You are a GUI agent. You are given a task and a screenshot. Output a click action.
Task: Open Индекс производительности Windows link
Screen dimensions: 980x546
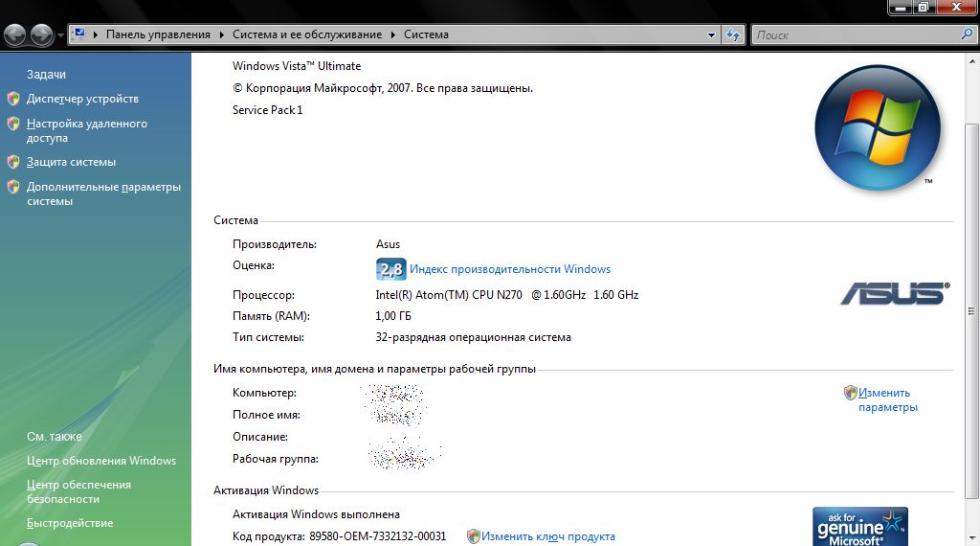[510, 269]
